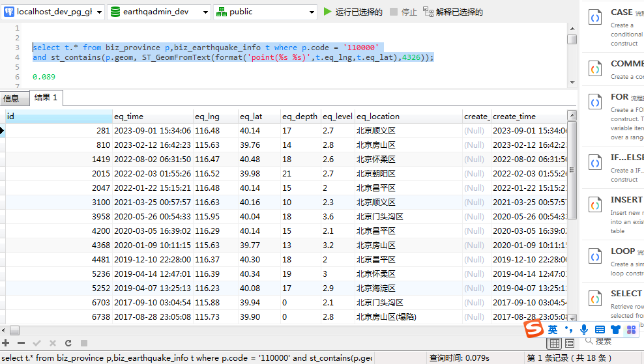The width and height of the screenshot is (644, 364).
Task: Select the IF...ELSE snippet icon
Action: coord(595,163)
